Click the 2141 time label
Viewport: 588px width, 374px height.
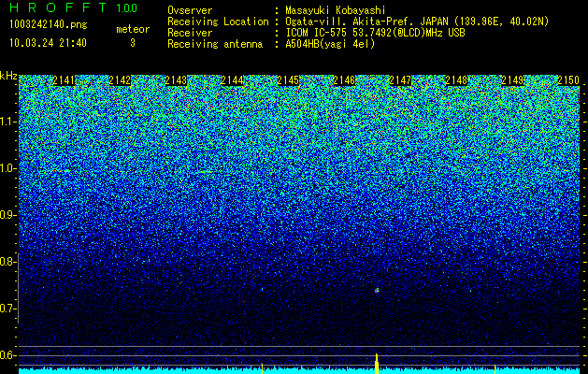[64, 80]
